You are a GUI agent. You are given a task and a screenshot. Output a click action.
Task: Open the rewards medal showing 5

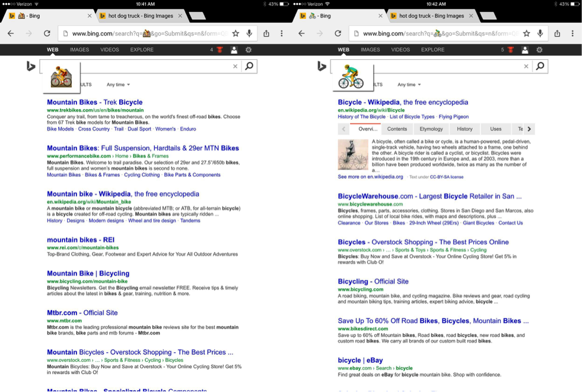click(511, 50)
